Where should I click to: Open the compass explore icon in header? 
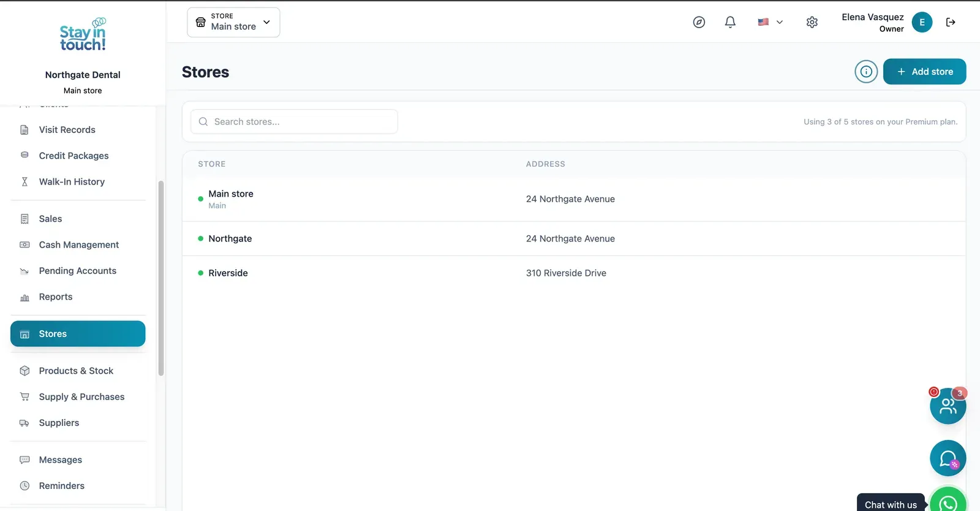[699, 22]
